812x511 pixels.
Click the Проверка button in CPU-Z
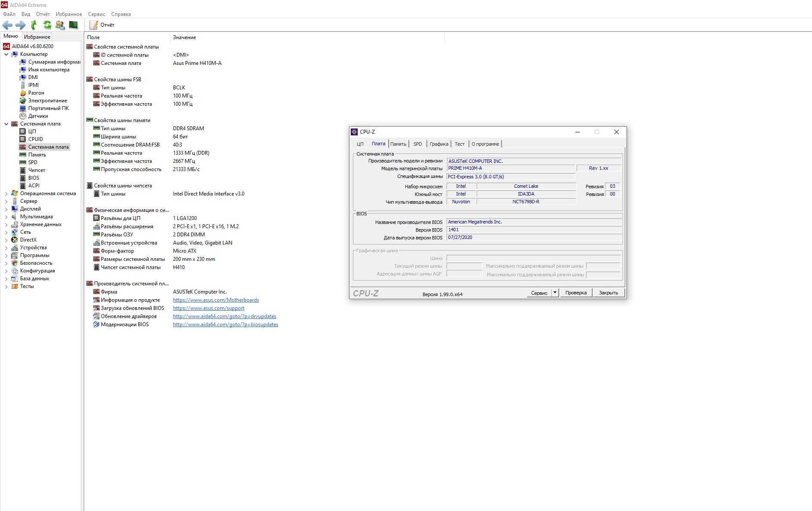point(576,293)
